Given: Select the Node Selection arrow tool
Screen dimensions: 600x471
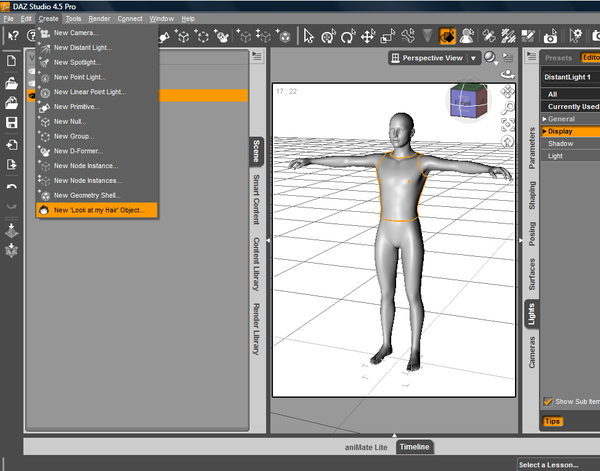Looking at the screenshot, I should [308, 36].
